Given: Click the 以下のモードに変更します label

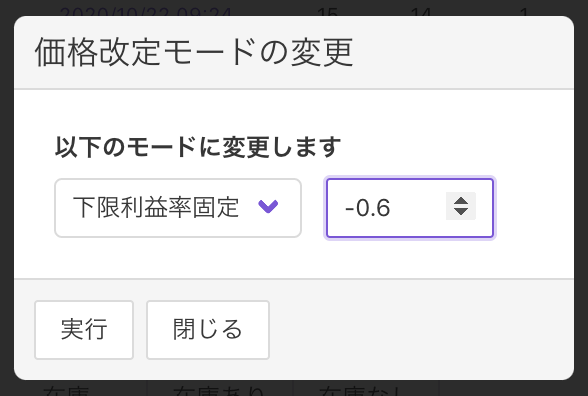Looking at the screenshot, I should point(198,147).
